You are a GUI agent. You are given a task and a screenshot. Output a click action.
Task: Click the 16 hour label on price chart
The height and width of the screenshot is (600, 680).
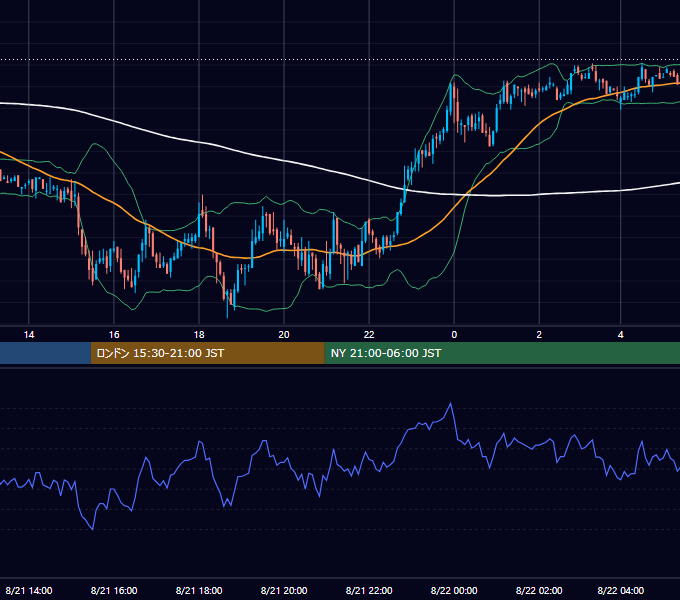click(114, 335)
